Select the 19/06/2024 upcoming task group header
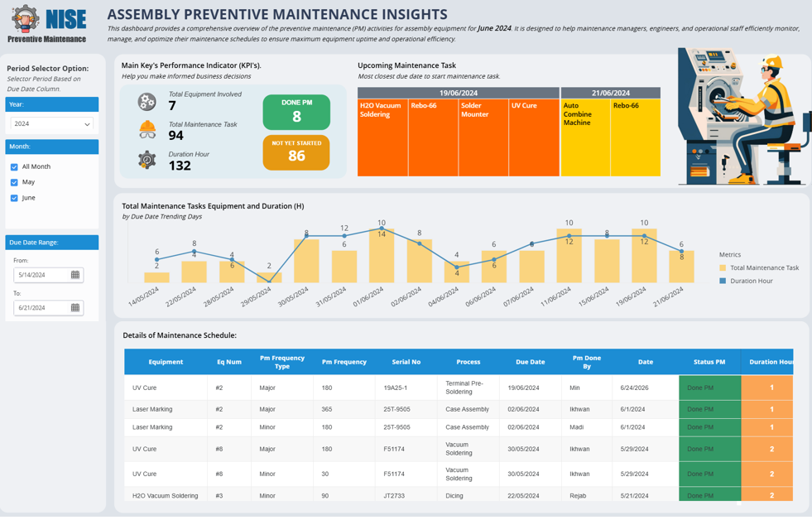Image resolution: width=812 pixels, height=520 pixels. pos(458,94)
